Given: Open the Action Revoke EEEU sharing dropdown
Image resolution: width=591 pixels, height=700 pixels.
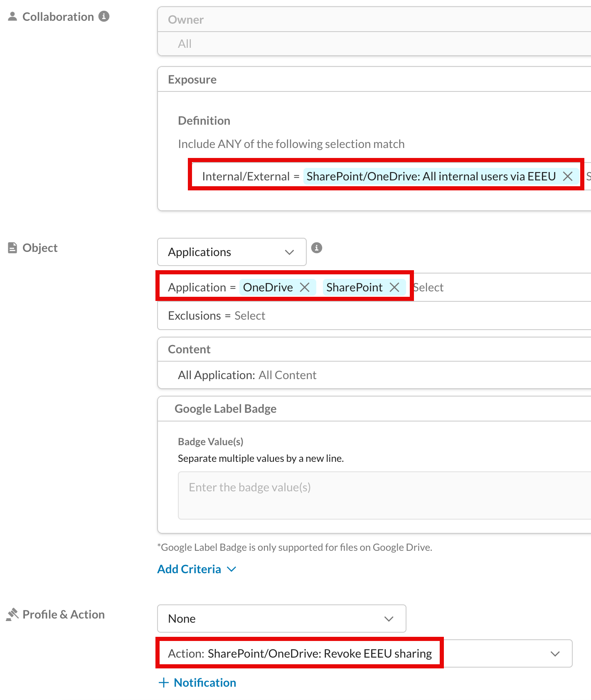Looking at the screenshot, I should [x=365, y=653].
